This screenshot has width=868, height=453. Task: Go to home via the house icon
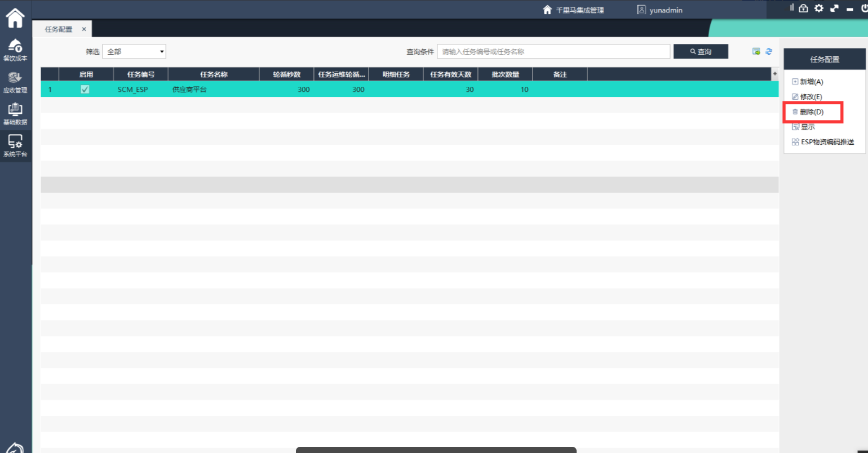pos(15,18)
